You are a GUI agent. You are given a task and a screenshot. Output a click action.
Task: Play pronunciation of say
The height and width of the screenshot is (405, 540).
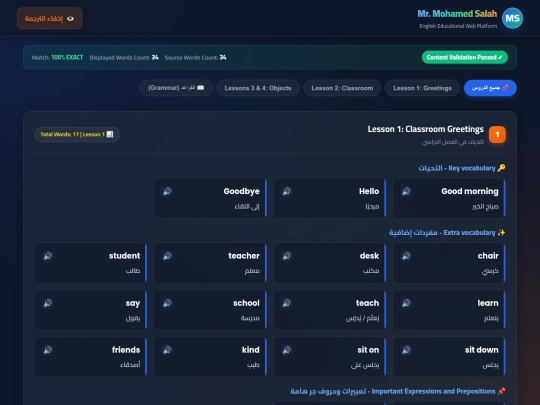coord(48,303)
